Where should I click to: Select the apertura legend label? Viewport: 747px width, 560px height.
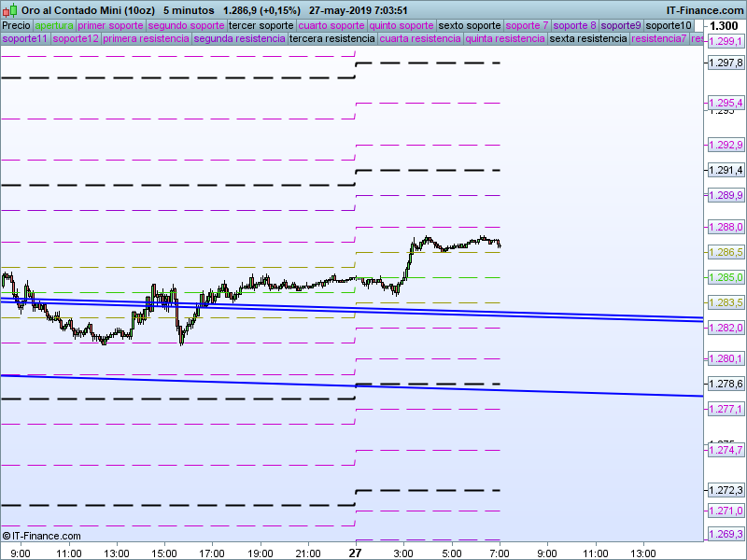(54, 25)
